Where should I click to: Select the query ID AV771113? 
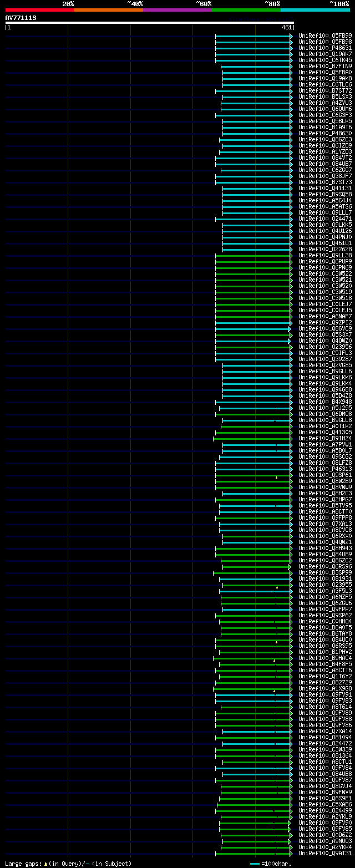tap(21, 18)
